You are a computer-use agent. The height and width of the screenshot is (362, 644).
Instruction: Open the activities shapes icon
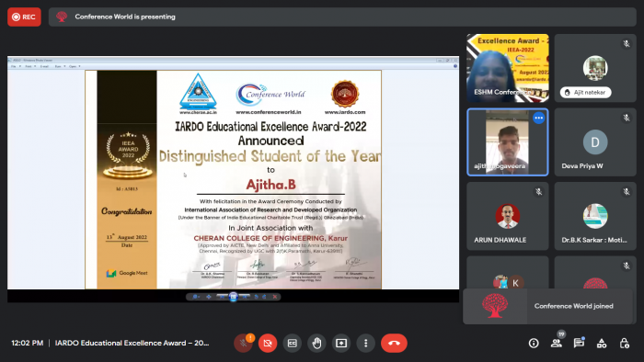pyautogui.click(x=602, y=343)
